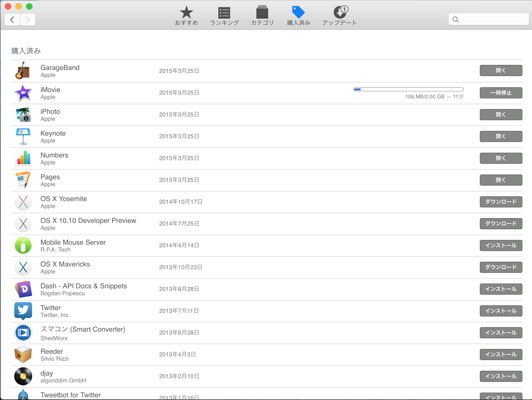Select the Pages document icon
This screenshot has height=400, width=532.
(23, 180)
